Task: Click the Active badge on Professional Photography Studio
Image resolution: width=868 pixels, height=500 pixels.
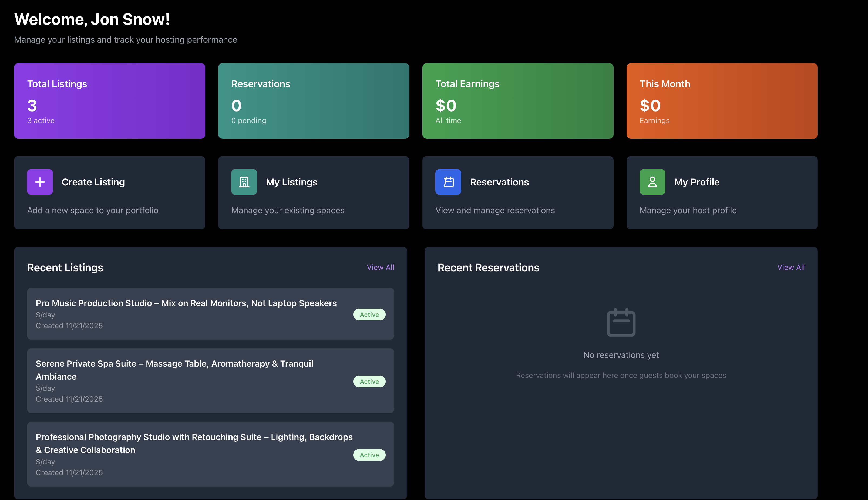Action: tap(369, 455)
